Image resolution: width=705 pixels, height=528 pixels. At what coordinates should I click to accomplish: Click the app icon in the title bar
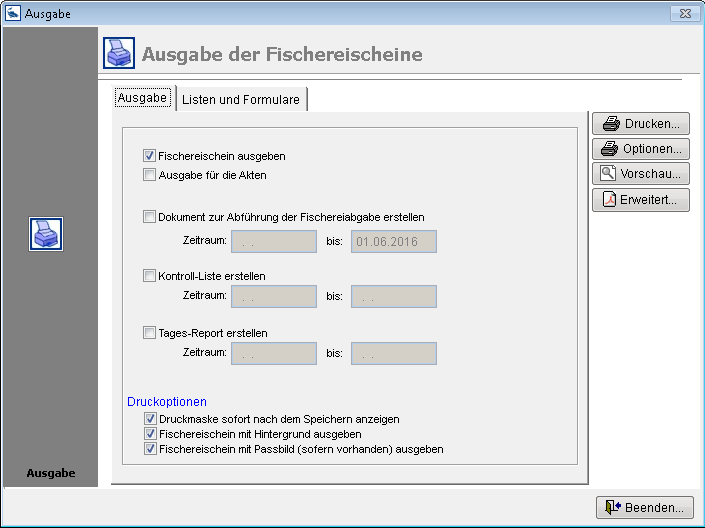[12, 14]
